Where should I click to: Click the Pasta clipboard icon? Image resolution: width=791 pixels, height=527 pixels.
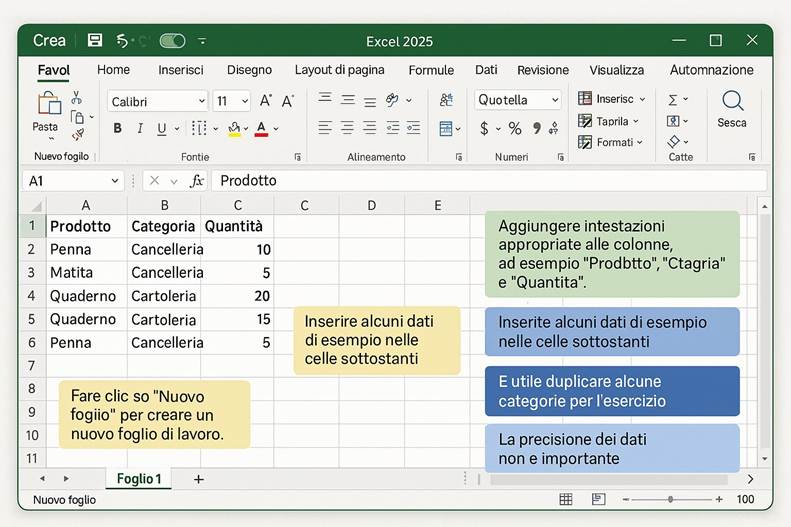coord(47,104)
